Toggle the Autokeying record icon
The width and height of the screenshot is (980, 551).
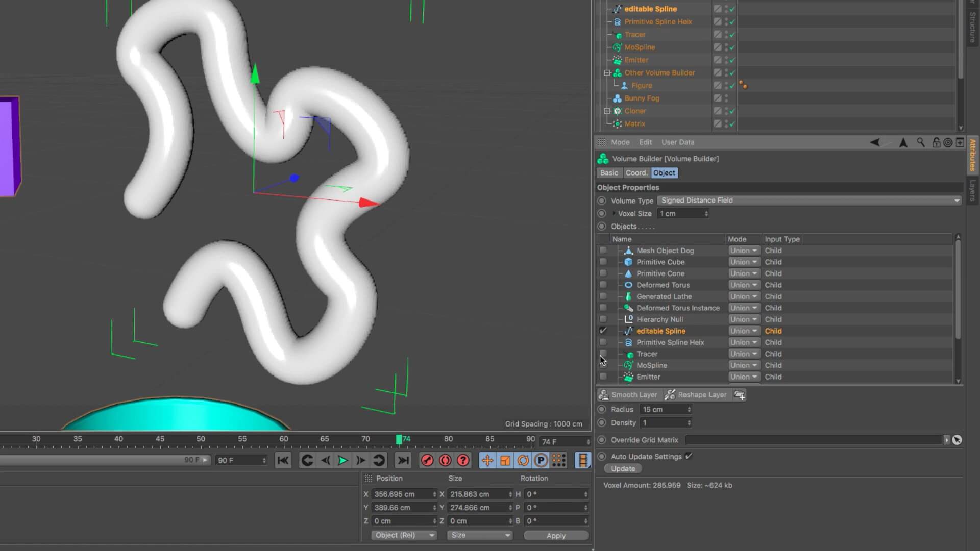click(x=445, y=461)
